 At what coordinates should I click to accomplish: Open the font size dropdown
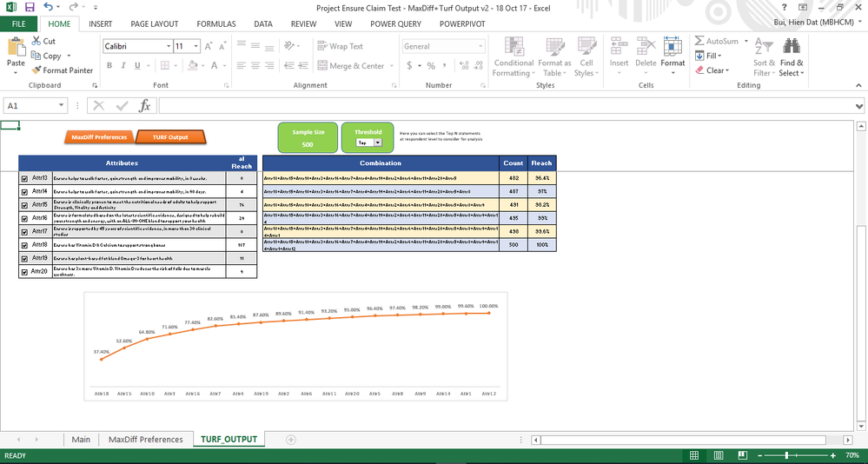196,47
